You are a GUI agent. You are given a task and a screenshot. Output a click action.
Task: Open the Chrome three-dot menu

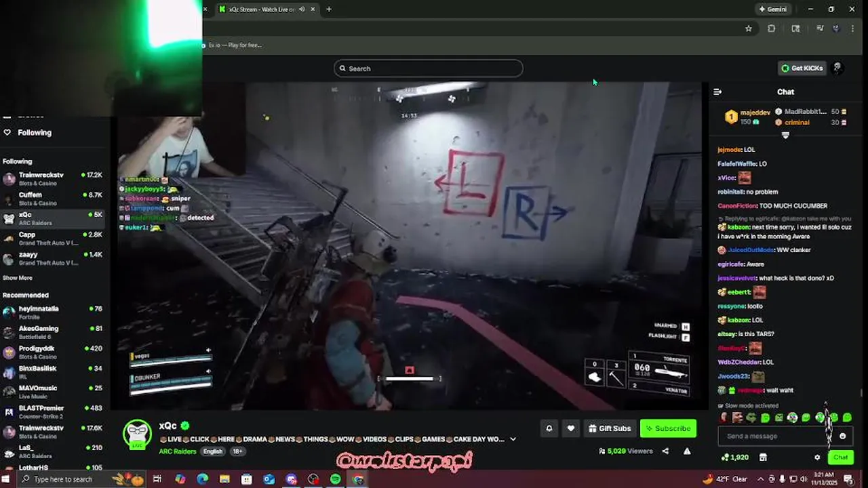[x=852, y=28]
